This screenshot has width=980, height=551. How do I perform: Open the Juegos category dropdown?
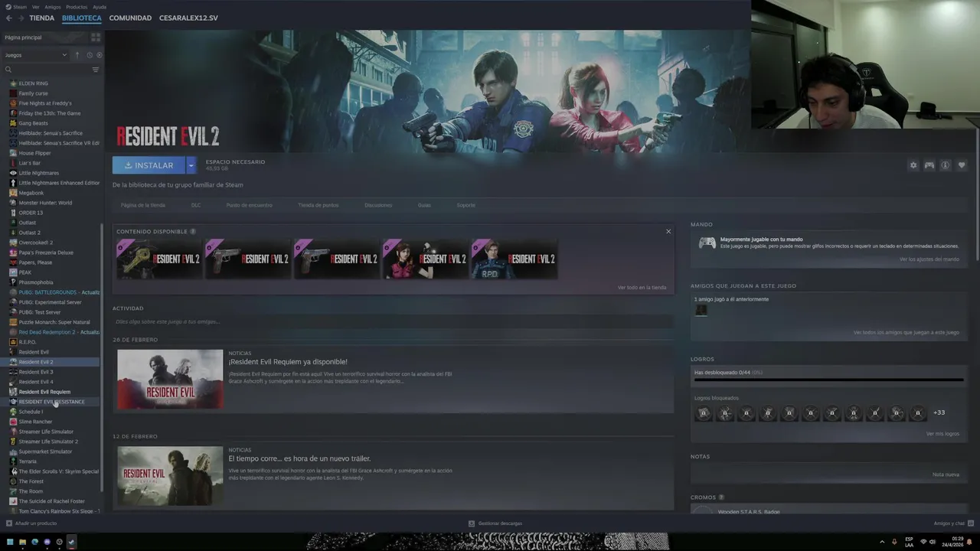36,55
